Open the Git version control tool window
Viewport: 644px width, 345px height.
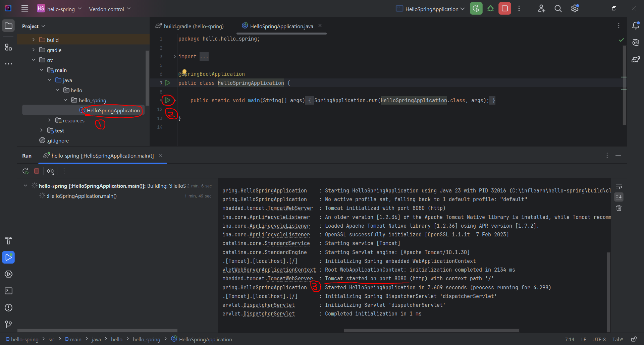pyautogui.click(x=8, y=324)
